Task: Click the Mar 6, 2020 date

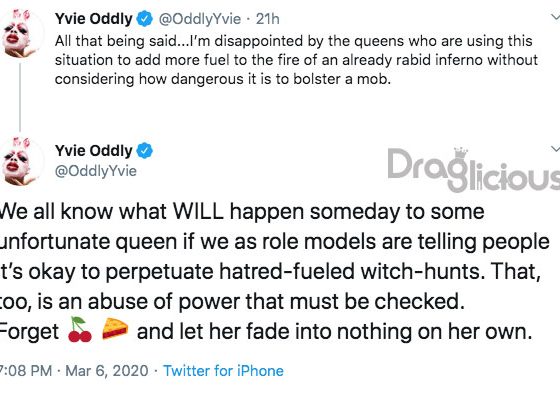Action: pyautogui.click(x=107, y=370)
